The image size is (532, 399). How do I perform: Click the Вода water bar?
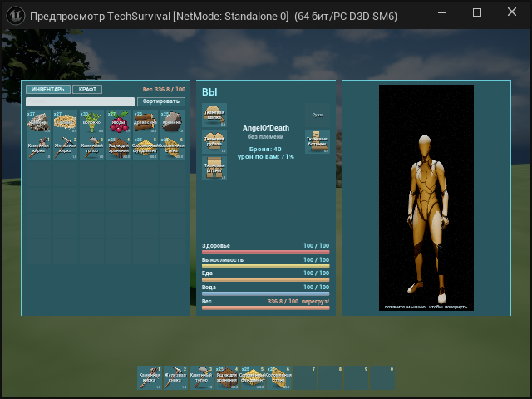[266, 293]
